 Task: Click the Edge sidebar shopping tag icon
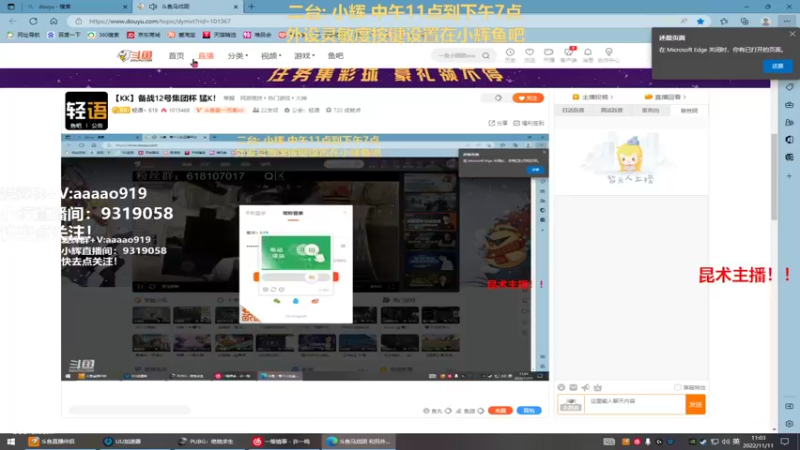click(789, 87)
